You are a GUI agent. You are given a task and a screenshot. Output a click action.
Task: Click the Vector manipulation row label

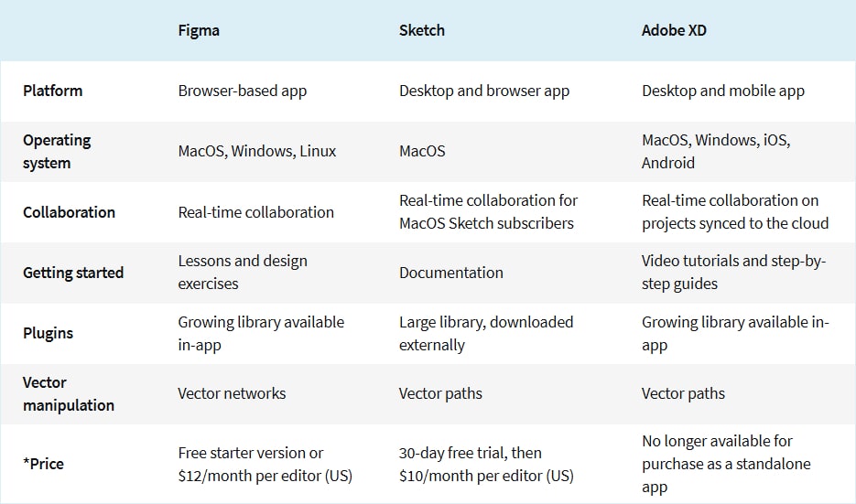pyautogui.click(x=69, y=393)
